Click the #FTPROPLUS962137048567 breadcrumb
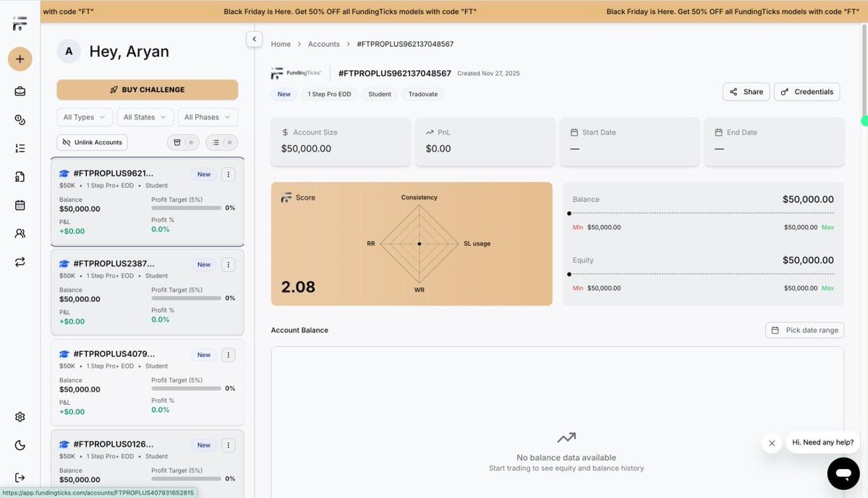This screenshot has width=868, height=498. click(405, 44)
